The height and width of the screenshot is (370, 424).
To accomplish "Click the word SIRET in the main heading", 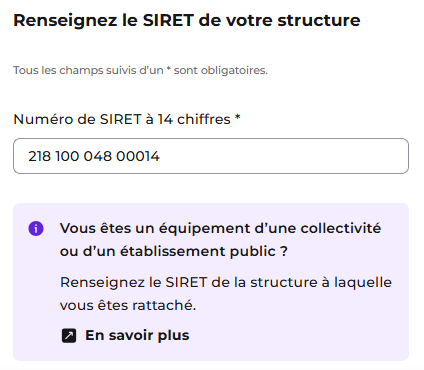I will click(x=168, y=20).
